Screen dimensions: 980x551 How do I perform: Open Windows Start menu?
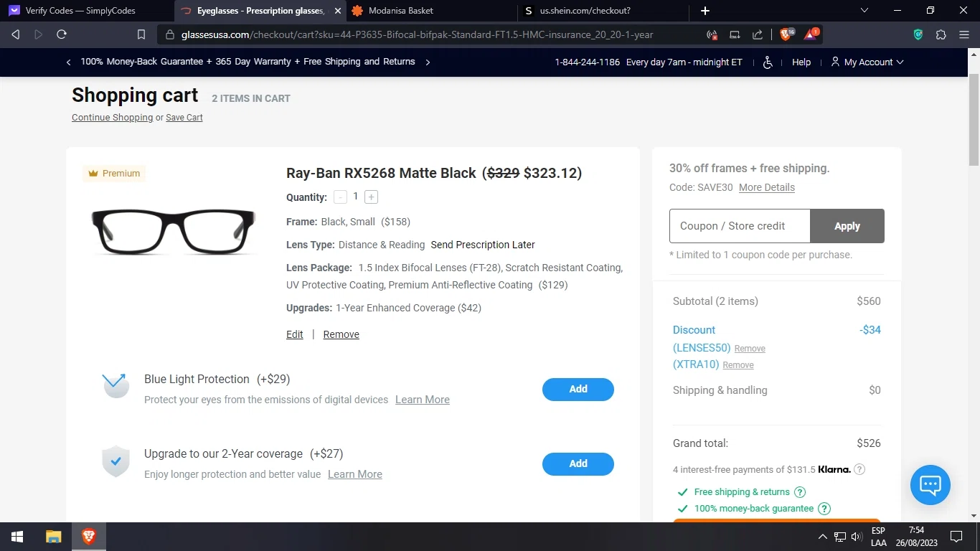[x=17, y=537]
